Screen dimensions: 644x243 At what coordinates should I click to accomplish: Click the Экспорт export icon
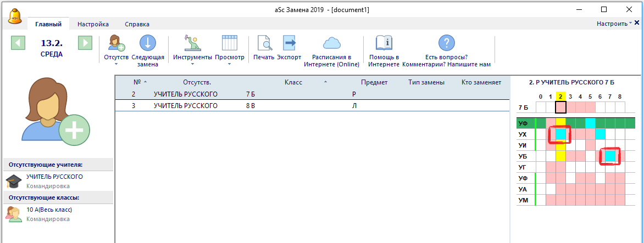click(289, 43)
